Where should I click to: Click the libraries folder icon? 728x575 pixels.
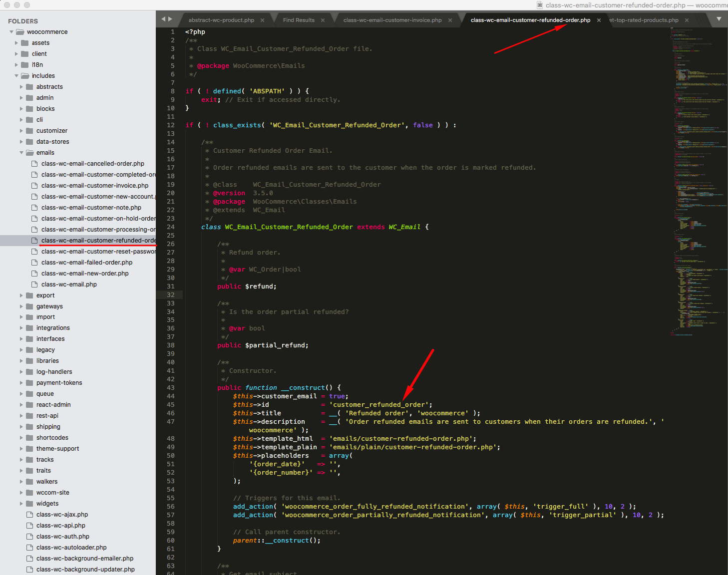(x=29, y=361)
